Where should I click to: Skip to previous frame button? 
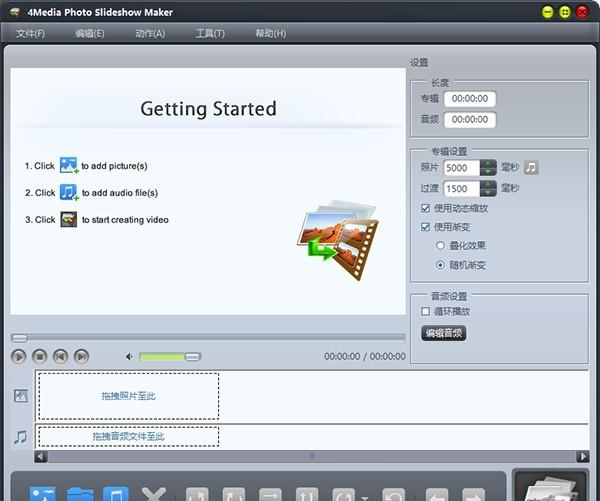pos(60,356)
